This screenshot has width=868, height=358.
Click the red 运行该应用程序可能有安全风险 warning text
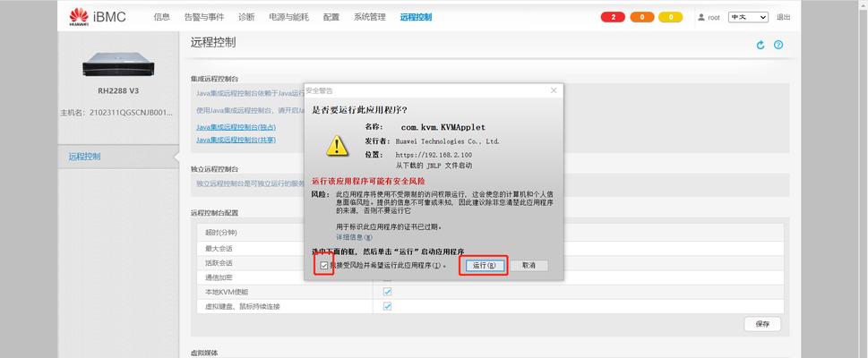(x=368, y=182)
